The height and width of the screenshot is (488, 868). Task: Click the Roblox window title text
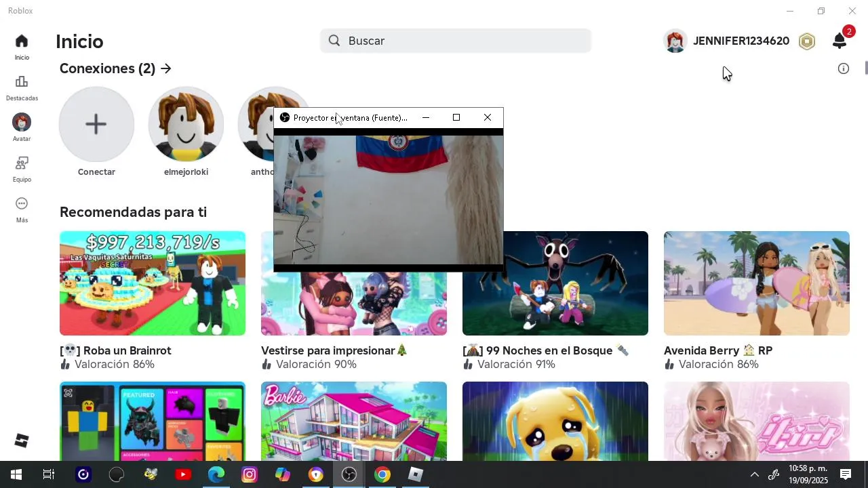tap(20, 11)
